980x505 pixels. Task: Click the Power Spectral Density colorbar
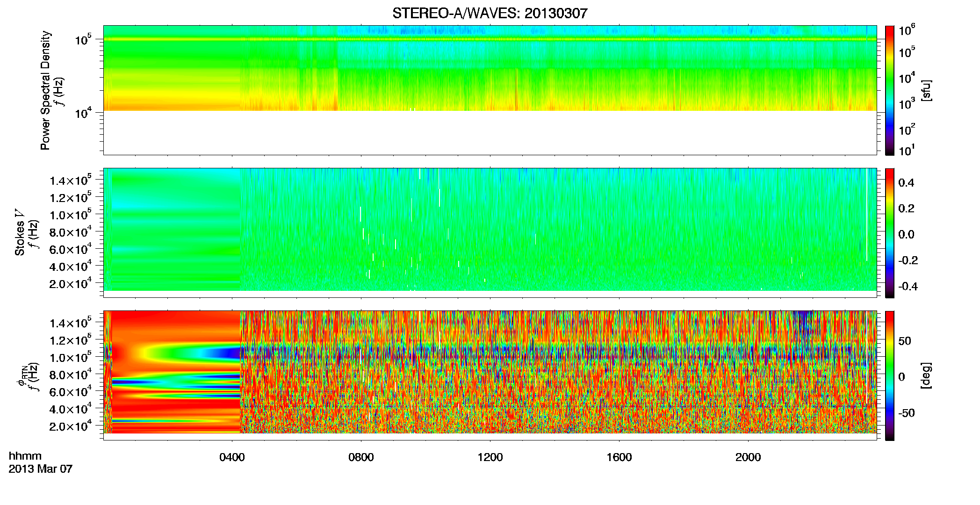pos(890,90)
